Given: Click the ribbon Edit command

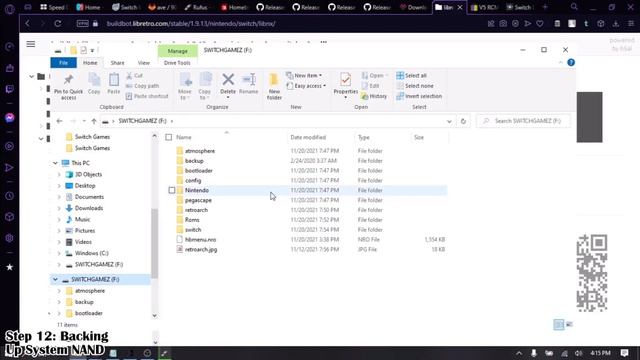Looking at the screenshot, I should pyautogui.click(x=370, y=86).
